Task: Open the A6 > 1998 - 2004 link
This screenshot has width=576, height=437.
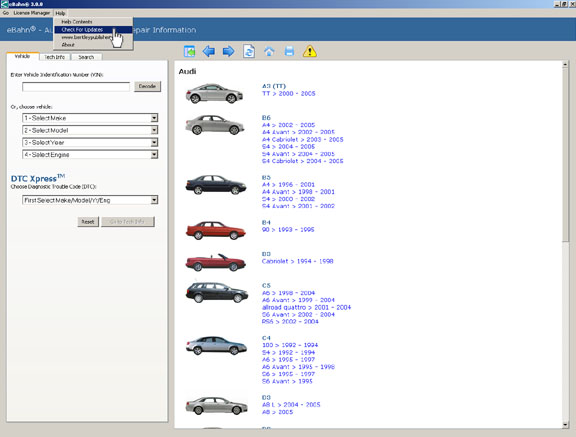Action: click(288, 293)
